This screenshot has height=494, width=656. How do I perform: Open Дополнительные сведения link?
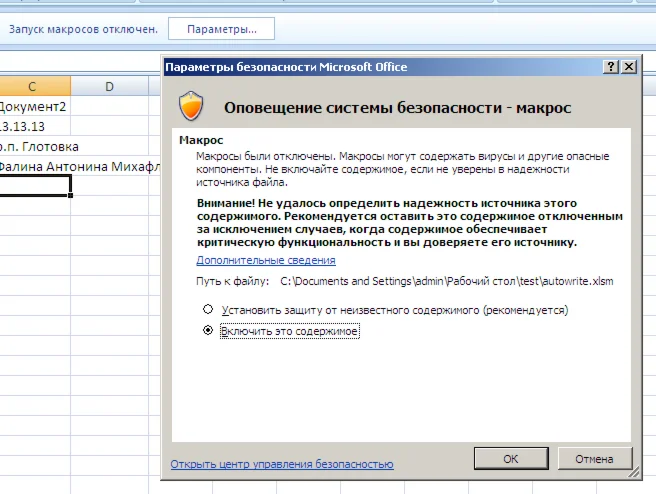(266, 260)
